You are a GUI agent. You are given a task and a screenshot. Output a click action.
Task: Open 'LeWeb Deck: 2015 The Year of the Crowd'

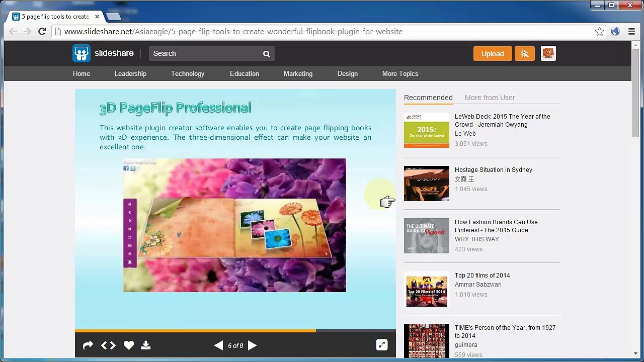point(503,121)
